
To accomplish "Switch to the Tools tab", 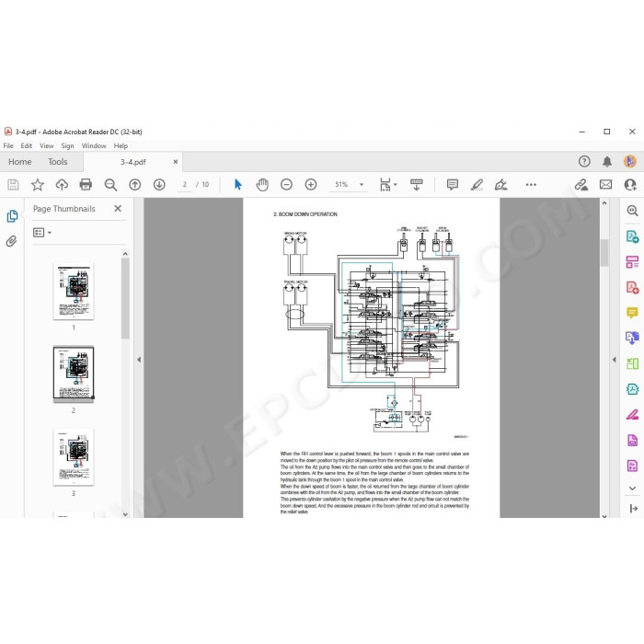I will pyautogui.click(x=57, y=162).
